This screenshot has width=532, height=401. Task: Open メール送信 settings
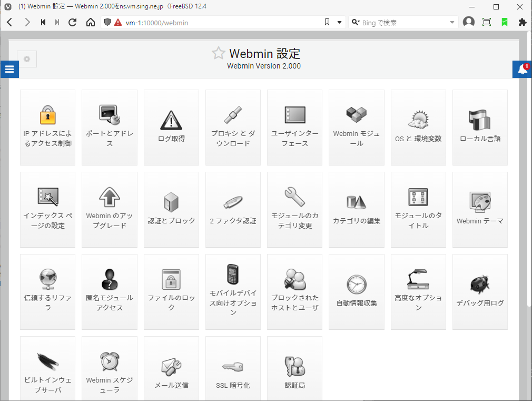(171, 368)
